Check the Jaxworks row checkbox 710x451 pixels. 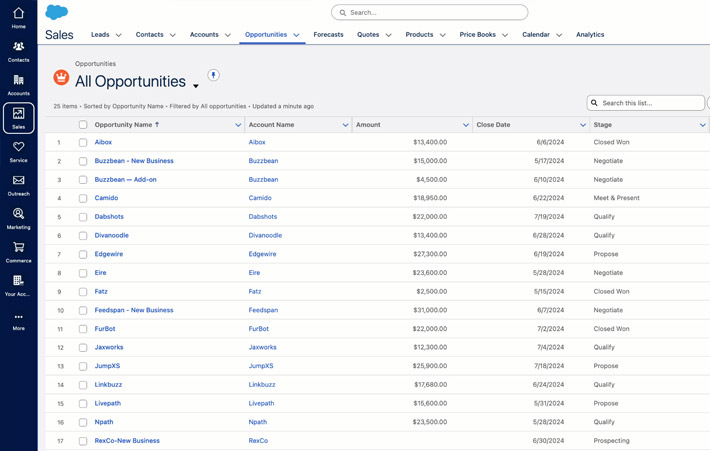coord(83,348)
